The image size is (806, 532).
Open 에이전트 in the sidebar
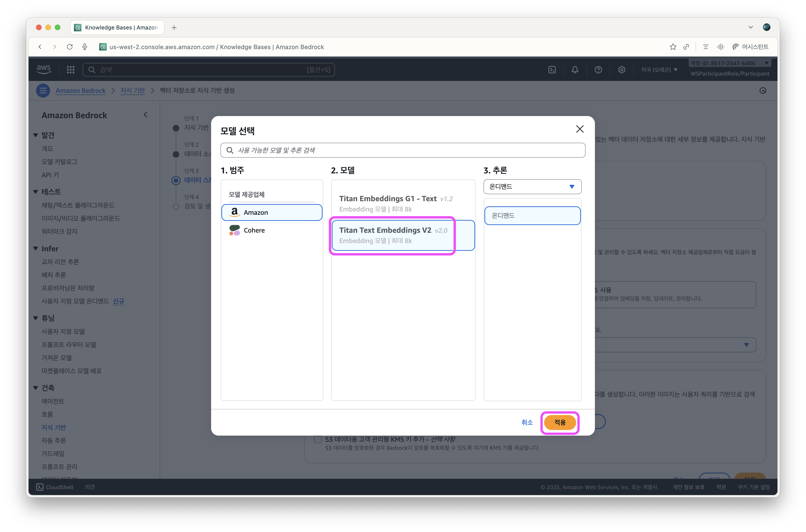(x=53, y=401)
